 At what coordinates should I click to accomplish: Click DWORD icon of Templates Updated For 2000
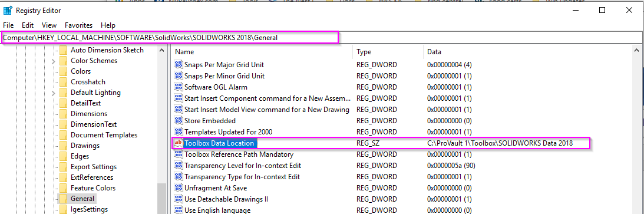tap(179, 132)
